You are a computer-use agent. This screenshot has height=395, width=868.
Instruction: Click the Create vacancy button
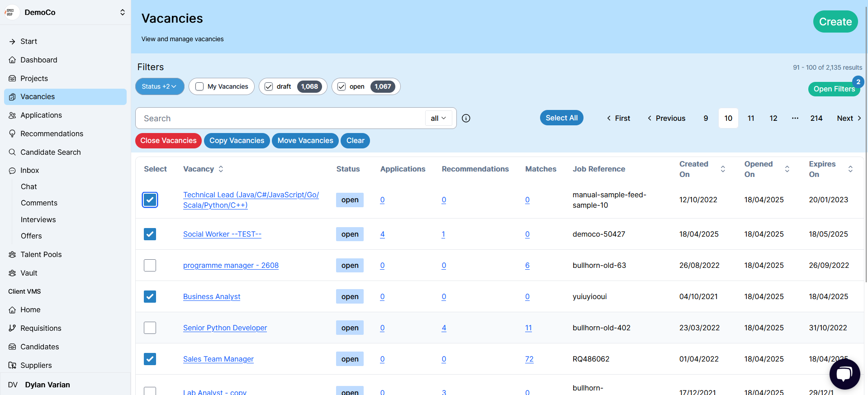pyautogui.click(x=835, y=22)
